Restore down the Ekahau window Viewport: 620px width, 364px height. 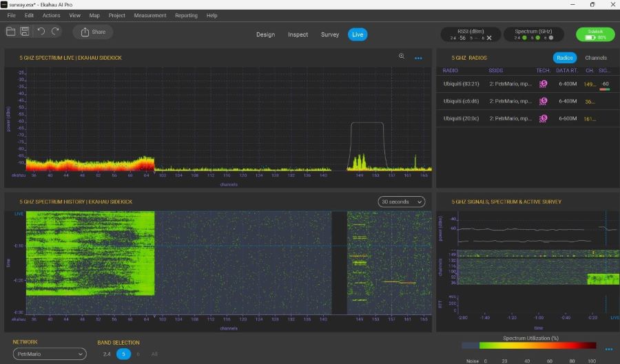[592, 4]
